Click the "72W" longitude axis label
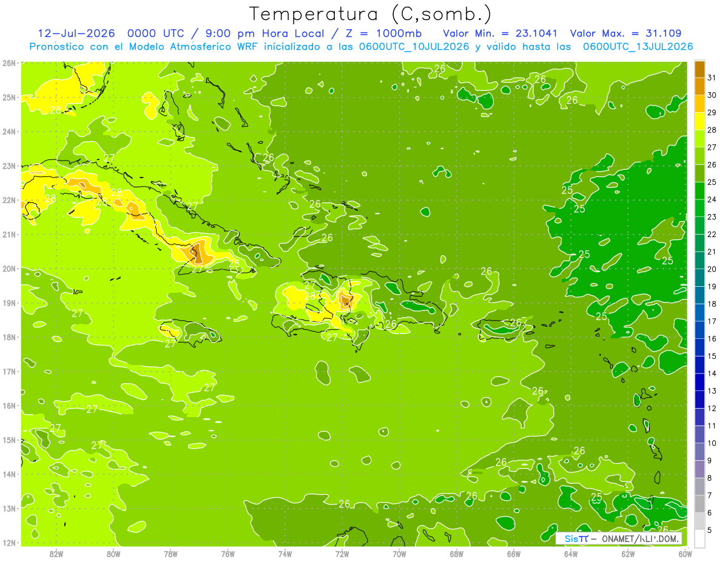Viewport: 728px width, 562px height. pos(342,554)
